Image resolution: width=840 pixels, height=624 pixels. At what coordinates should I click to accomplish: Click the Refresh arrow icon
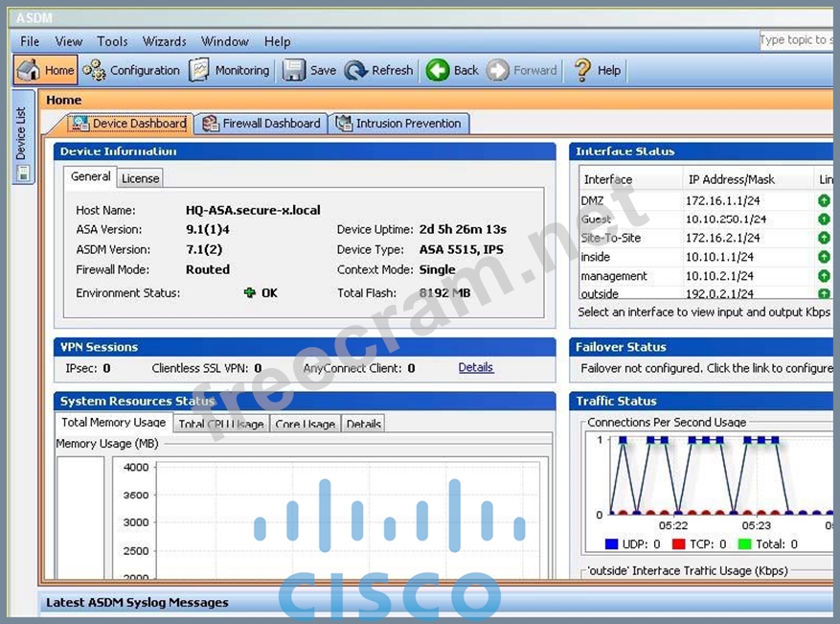356,70
